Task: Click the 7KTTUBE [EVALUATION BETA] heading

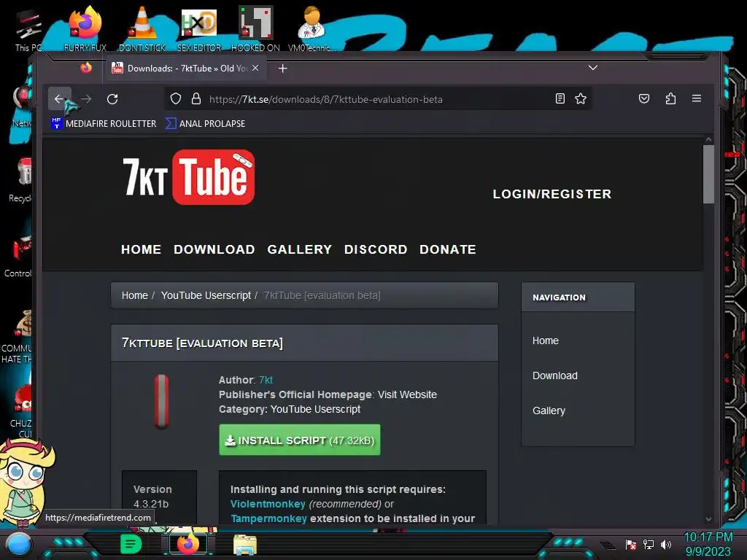Action: (203, 343)
